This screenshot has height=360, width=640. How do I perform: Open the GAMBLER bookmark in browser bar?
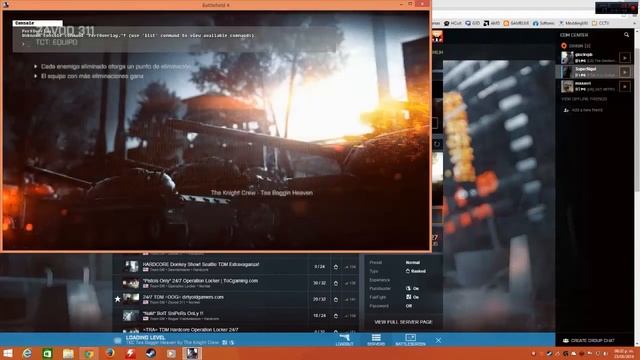point(516,23)
